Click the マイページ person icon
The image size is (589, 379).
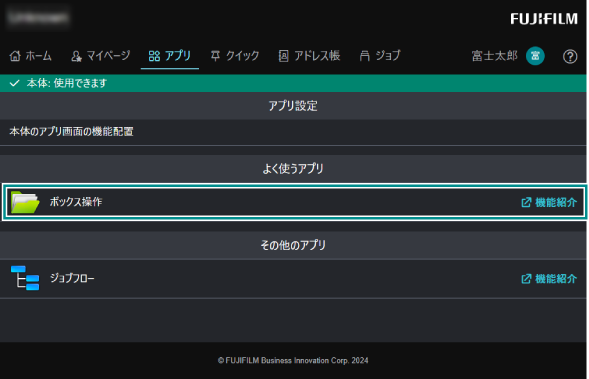click(76, 56)
